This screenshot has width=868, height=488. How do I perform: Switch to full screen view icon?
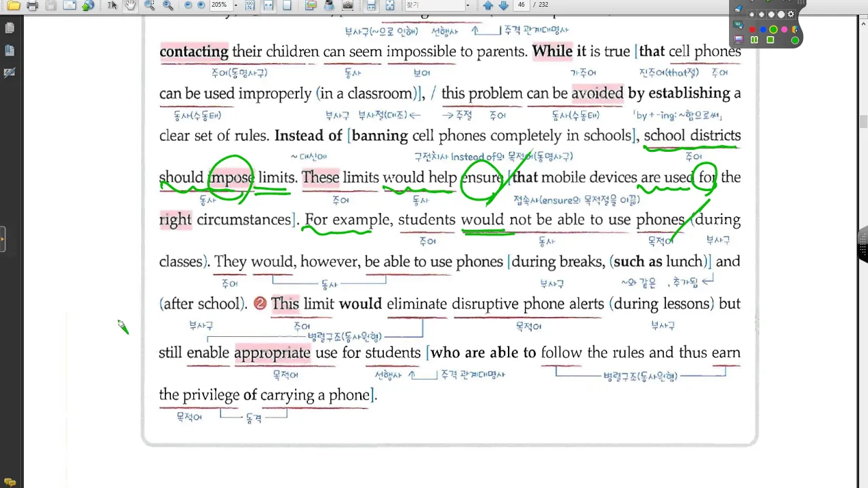click(390, 5)
